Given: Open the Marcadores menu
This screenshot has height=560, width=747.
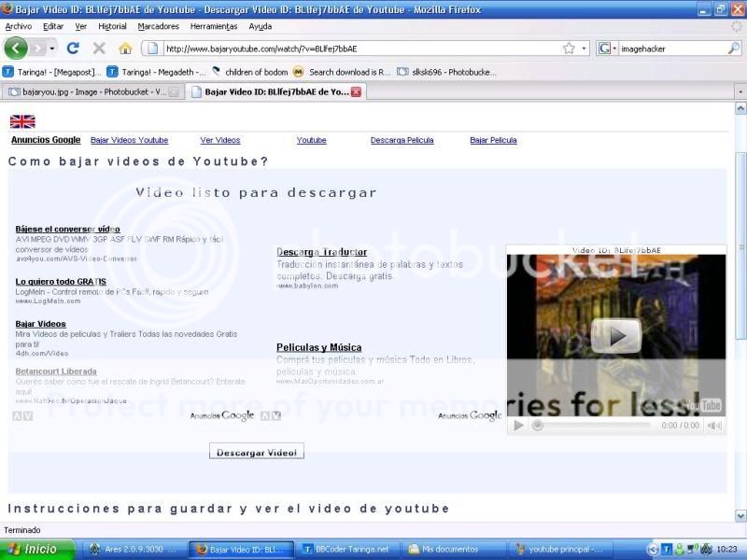Looking at the screenshot, I should [158, 27].
